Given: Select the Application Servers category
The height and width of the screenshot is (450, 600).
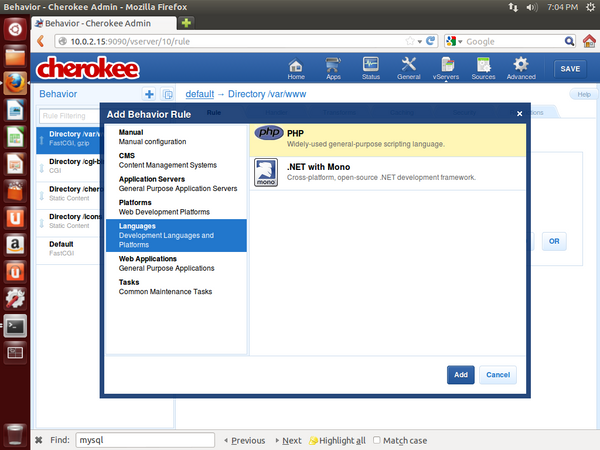Looking at the screenshot, I should point(176,184).
